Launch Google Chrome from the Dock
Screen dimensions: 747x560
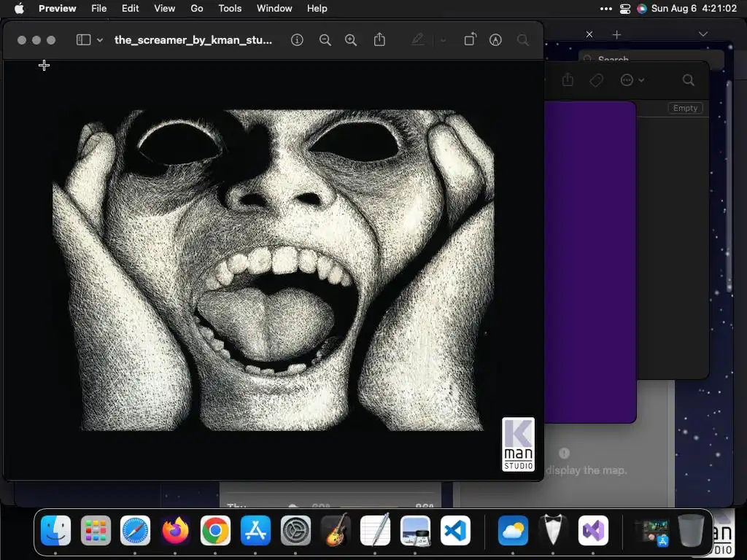tap(215, 530)
